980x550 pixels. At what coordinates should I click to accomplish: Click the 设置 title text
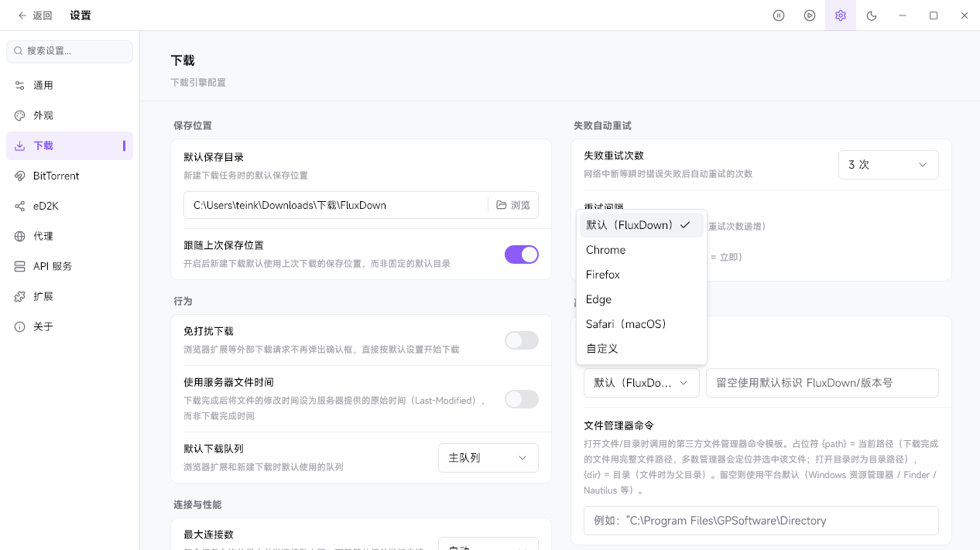click(x=81, y=15)
